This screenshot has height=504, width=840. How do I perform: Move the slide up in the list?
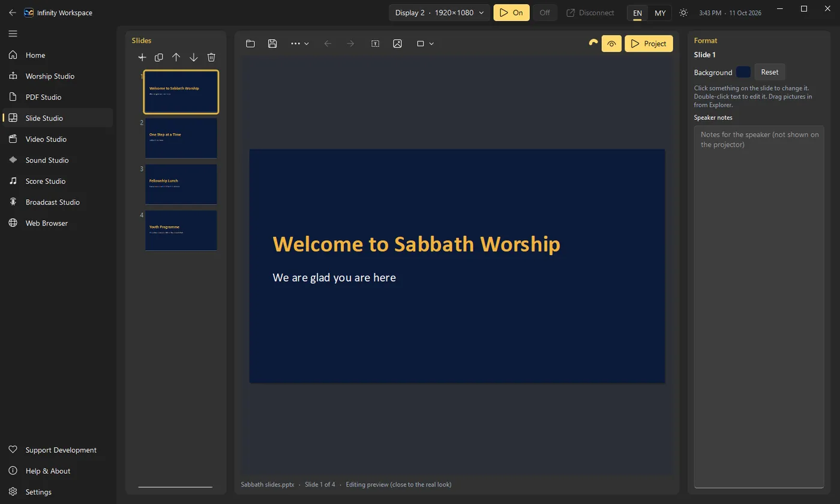click(x=176, y=58)
